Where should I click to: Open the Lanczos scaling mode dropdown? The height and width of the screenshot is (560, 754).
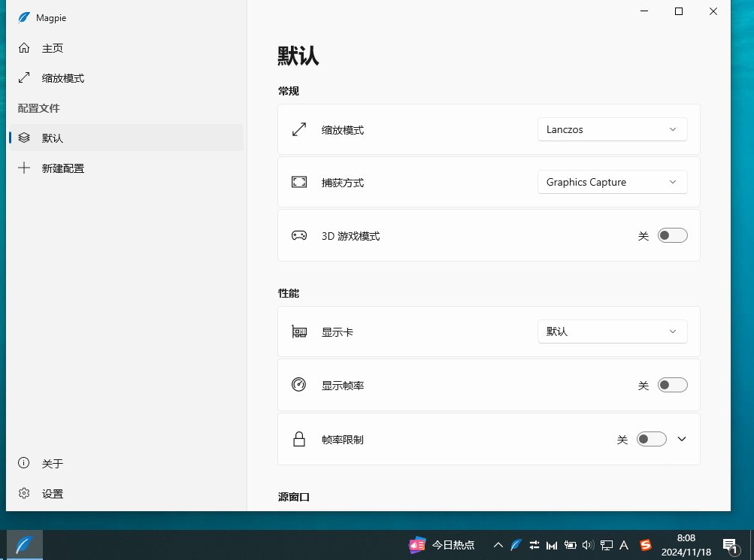(x=612, y=129)
